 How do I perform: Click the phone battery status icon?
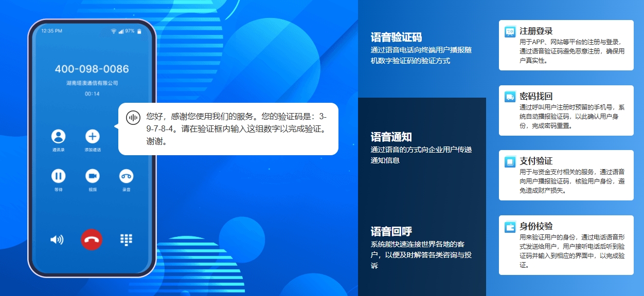point(139,31)
